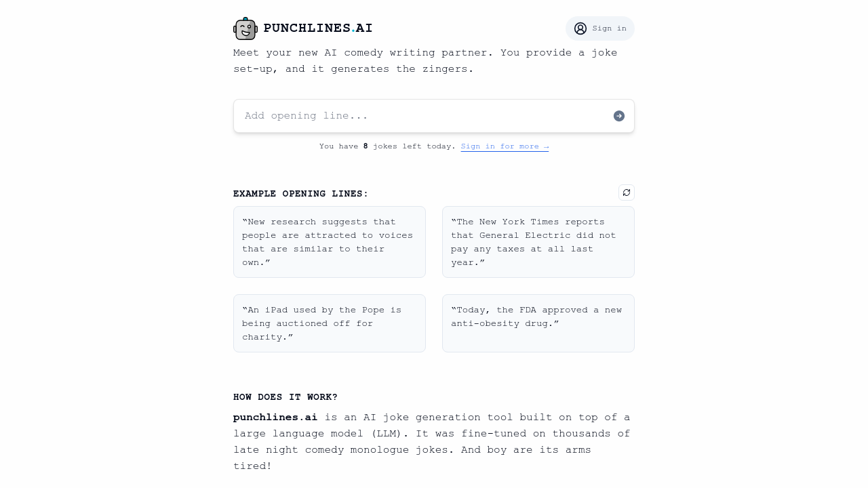This screenshot has height=488, width=868.
Task: Pick the Pope iPad auction example
Action: 329,323
